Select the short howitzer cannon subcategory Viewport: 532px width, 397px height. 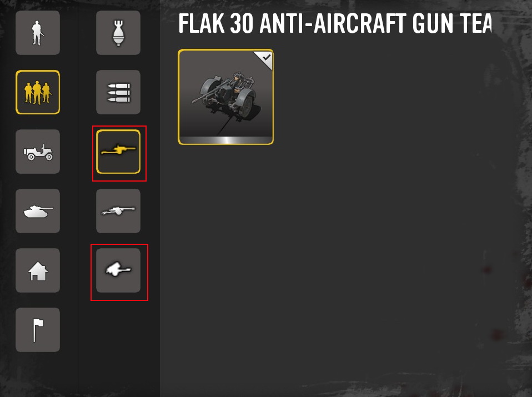(x=118, y=270)
